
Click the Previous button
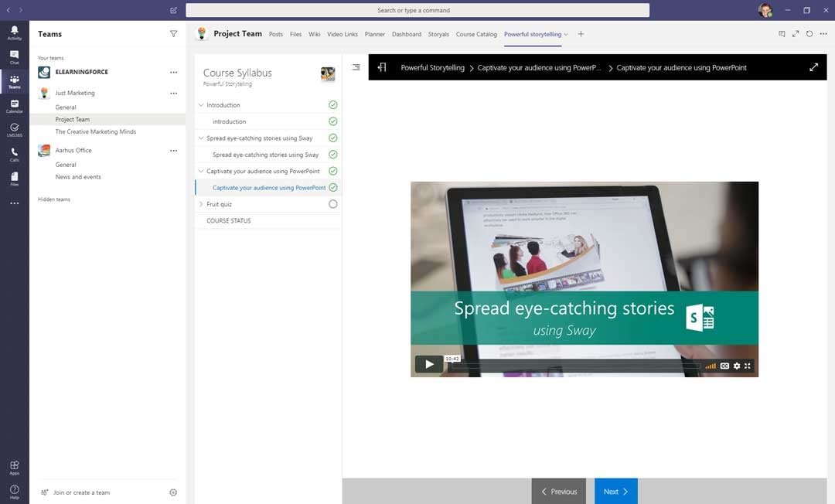559,491
